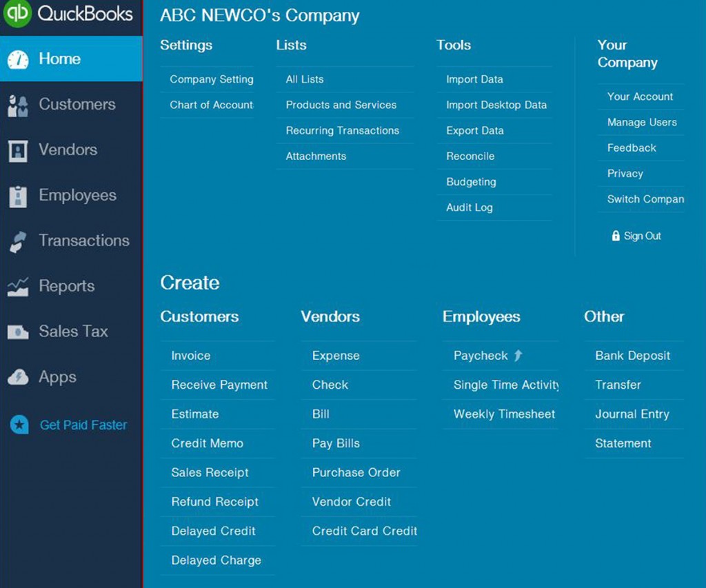Click the Apps cloud icon in sidebar
706x588 pixels.
(x=18, y=377)
